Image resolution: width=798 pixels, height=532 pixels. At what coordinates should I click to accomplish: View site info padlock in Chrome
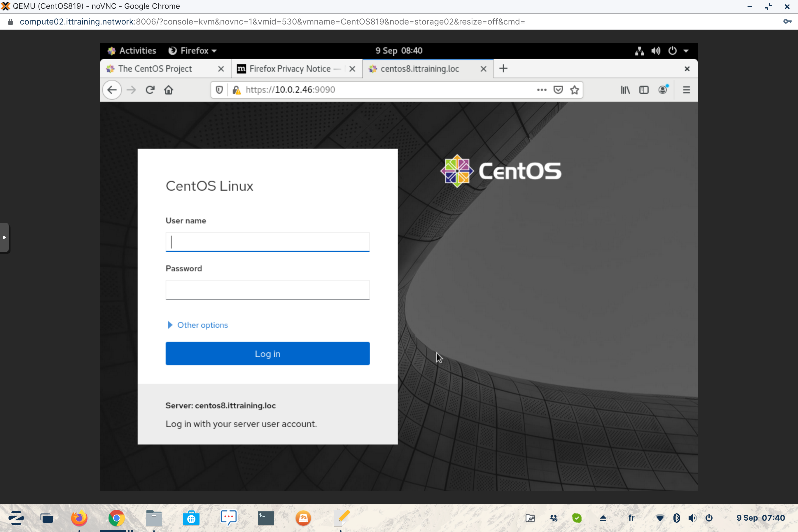(x=10, y=22)
